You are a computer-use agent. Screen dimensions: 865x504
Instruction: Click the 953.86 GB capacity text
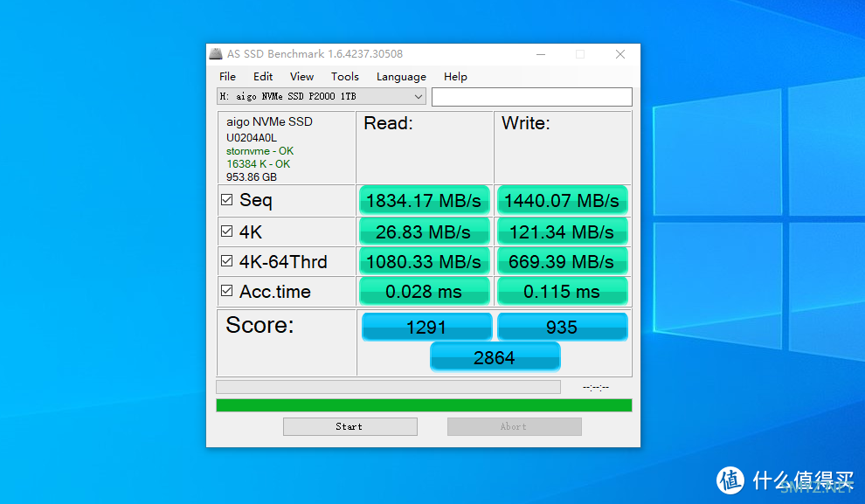pyautogui.click(x=252, y=177)
